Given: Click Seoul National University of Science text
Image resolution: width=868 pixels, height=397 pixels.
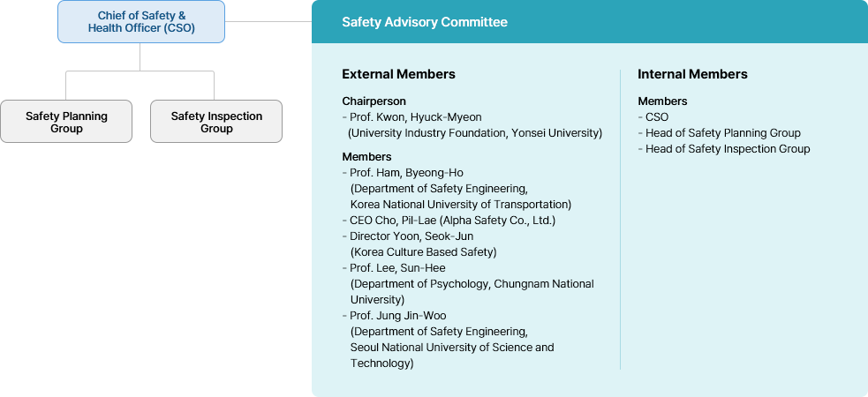Looking at the screenshot, I should click(451, 348).
